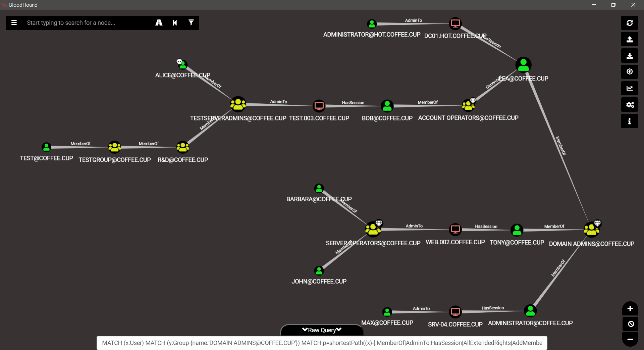Viewport: 644px width, 350px height.
Task: Select the TESTSERVERADMINS@COFFEE.CUP group node
Action: [x=238, y=104]
